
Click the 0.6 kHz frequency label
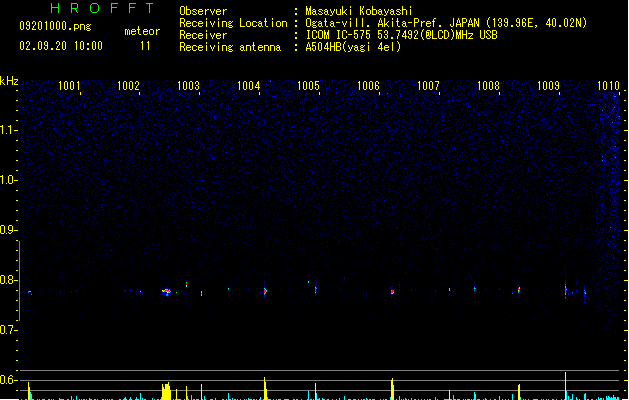point(8,380)
